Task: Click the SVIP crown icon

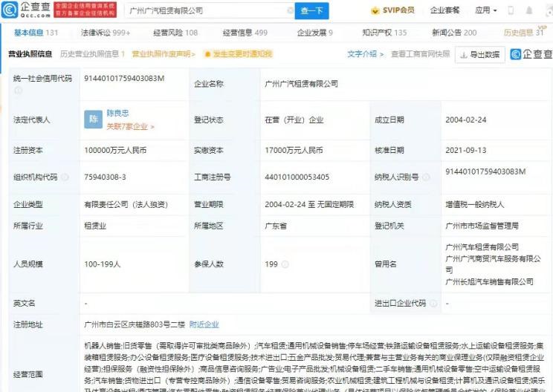Action: coord(375,11)
